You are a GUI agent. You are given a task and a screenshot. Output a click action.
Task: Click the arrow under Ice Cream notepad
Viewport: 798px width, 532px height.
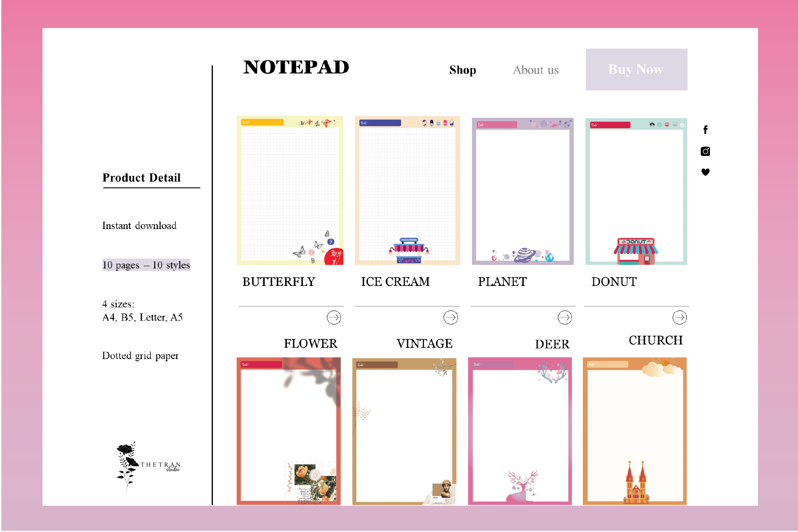click(x=450, y=317)
